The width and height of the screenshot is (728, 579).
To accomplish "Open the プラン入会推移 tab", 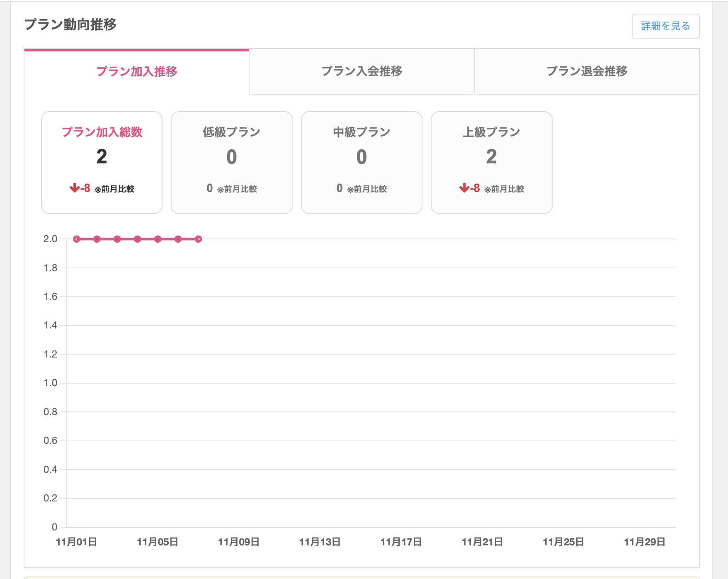I will point(362,71).
